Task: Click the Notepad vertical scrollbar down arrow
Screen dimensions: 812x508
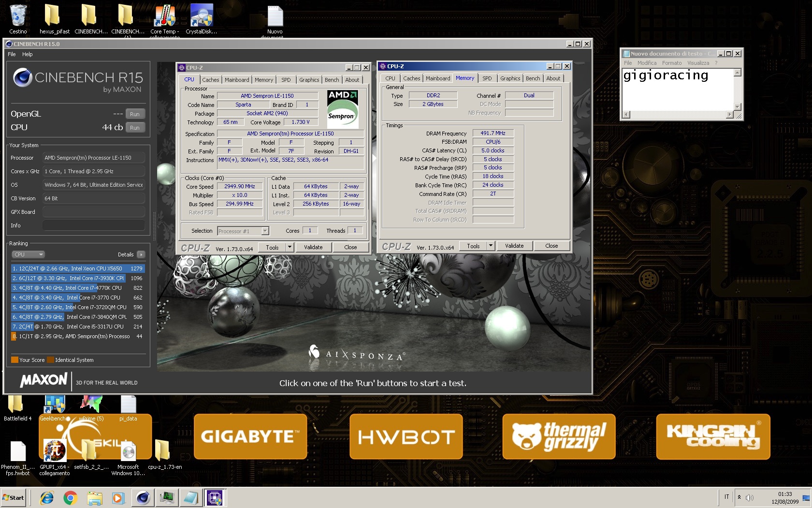Action: [738, 107]
